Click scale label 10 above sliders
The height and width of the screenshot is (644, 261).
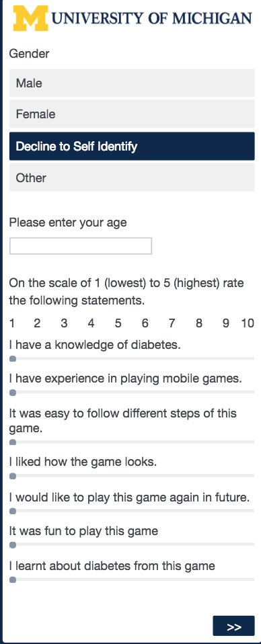point(248,323)
